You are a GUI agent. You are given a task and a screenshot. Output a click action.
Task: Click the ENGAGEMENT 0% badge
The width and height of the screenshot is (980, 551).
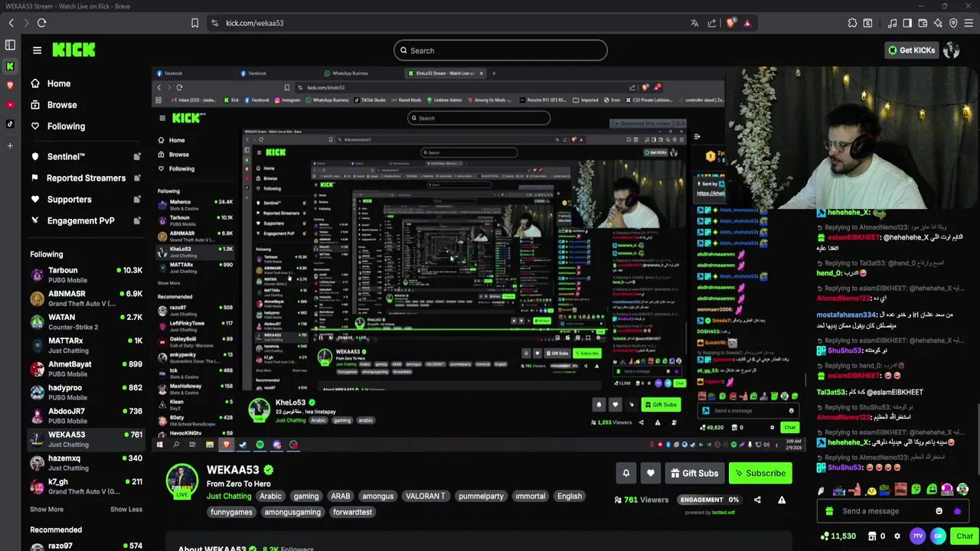click(709, 500)
